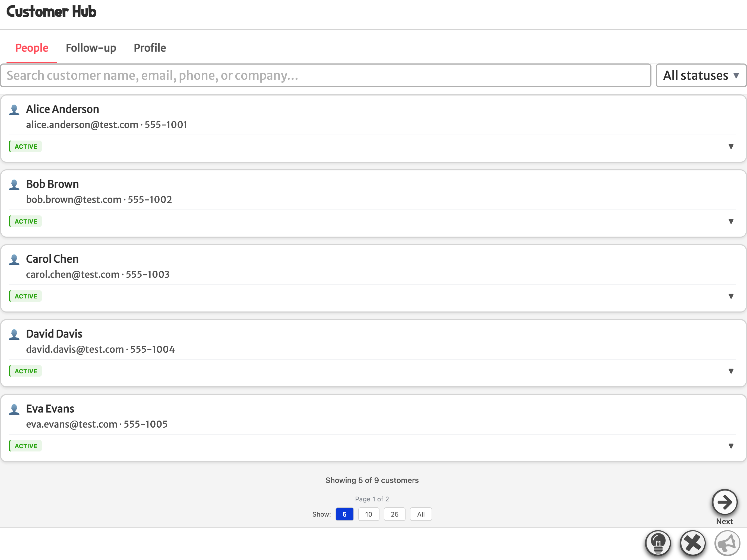Click Bob Brown's person avatar icon
Screen dimensions: 747x560
coord(14,185)
